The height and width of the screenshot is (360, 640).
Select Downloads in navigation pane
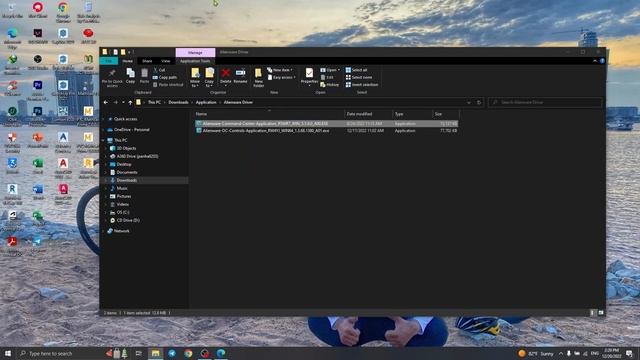(x=127, y=180)
